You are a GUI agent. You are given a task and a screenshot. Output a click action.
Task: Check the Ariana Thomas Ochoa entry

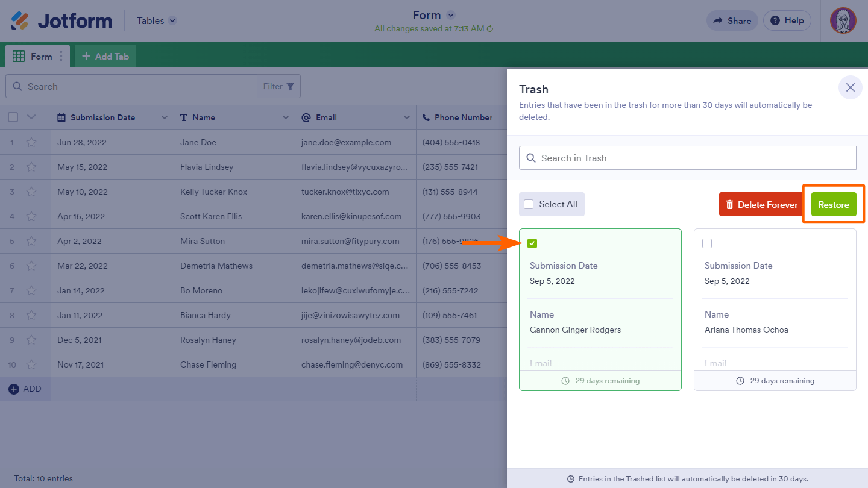coord(707,243)
